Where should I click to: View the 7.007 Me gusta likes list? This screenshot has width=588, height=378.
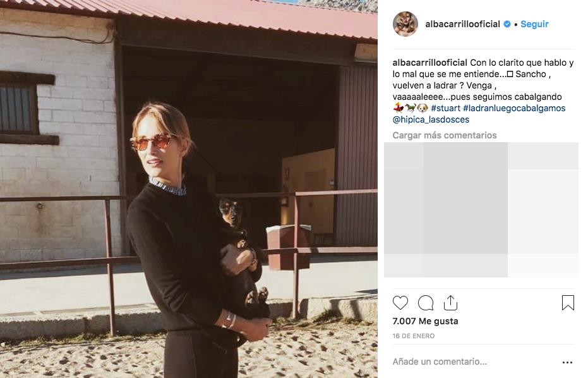click(x=425, y=321)
